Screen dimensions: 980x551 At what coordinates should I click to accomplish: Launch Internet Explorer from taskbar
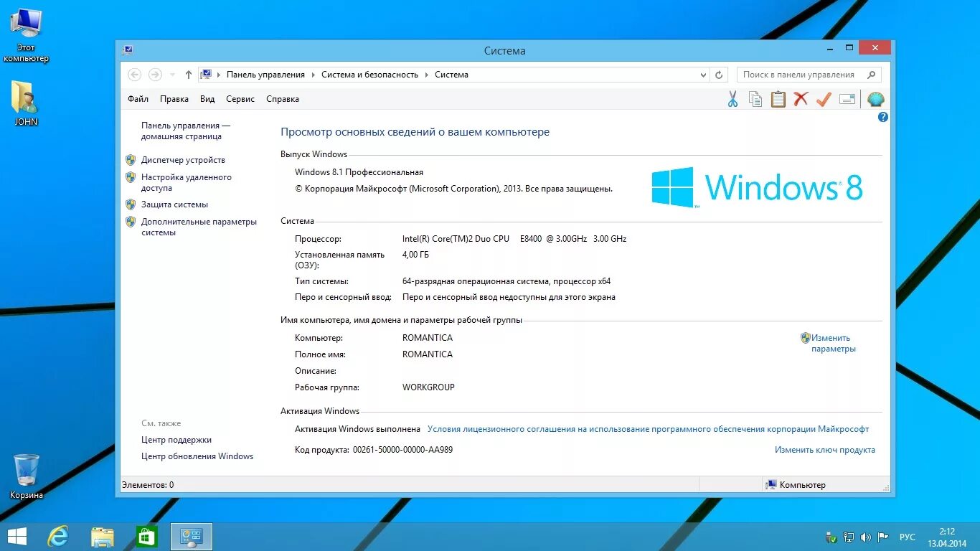[x=58, y=537]
